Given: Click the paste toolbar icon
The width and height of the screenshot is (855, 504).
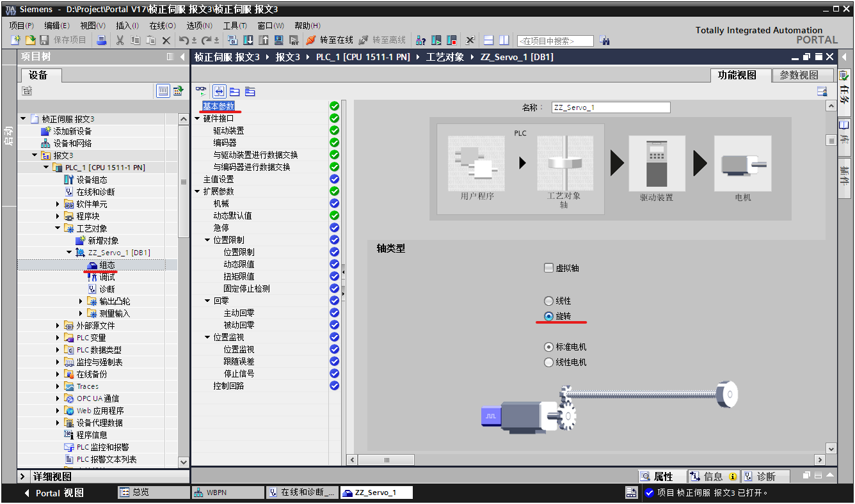Looking at the screenshot, I should [x=150, y=40].
